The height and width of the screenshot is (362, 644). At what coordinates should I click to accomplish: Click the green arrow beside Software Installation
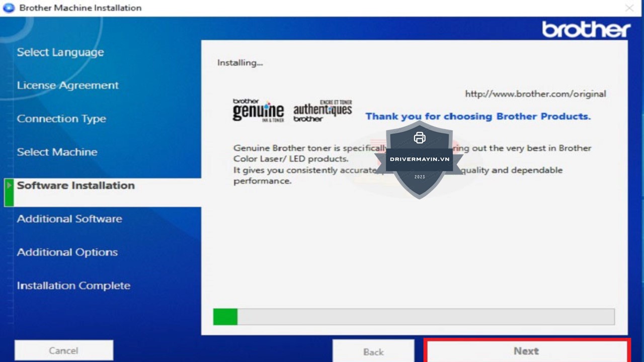tap(9, 186)
